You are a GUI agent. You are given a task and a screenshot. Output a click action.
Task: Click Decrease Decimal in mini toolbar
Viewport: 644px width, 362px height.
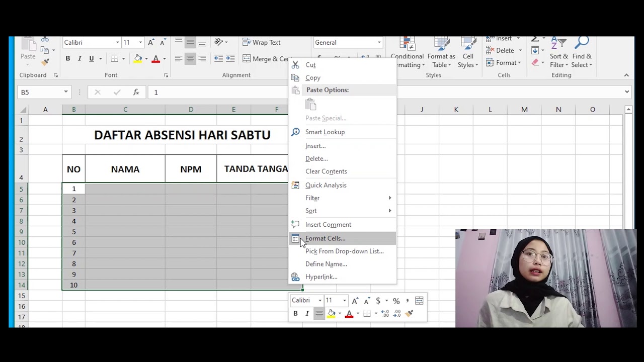point(397,313)
